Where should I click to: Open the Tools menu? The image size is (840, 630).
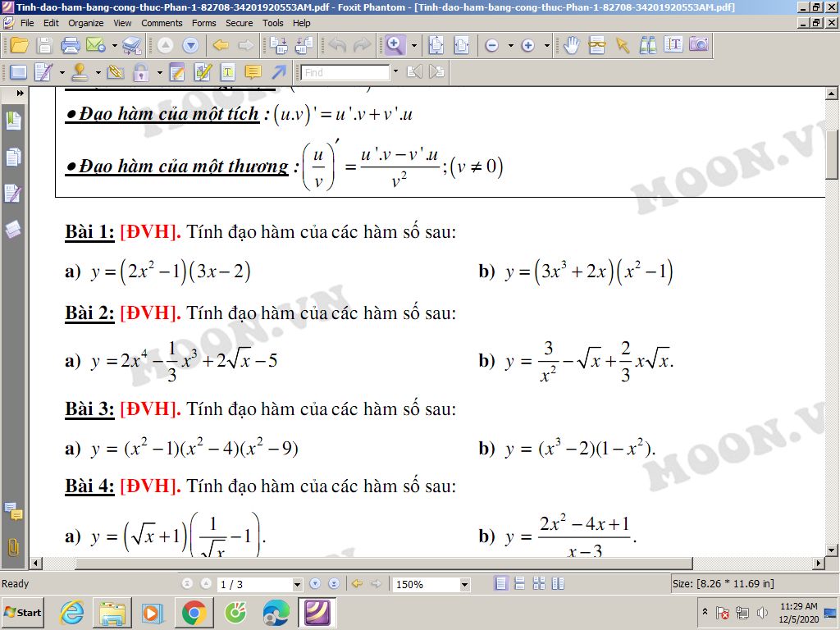tap(272, 23)
